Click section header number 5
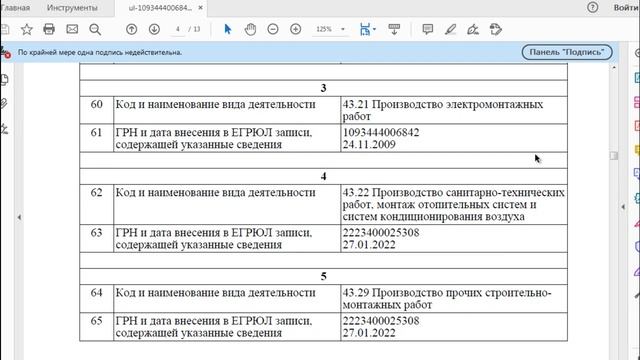Screen dimensions: 640x360 (323, 276)
